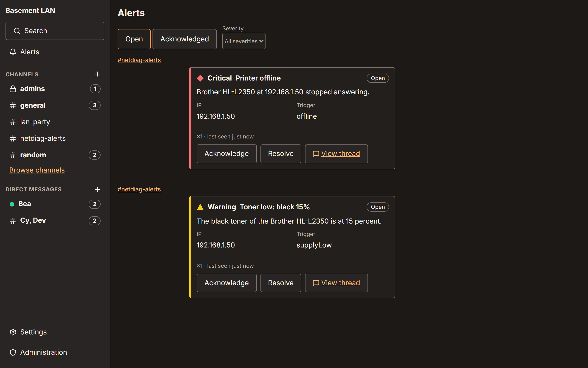Viewport: 588px width, 368px height.
Task: Open the random channel
Action: coord(55,155)
